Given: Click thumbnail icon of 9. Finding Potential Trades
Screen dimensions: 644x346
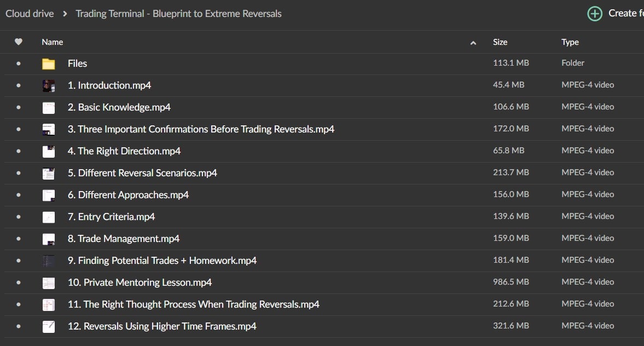Looking at the screenshot, I should point(49,261).
